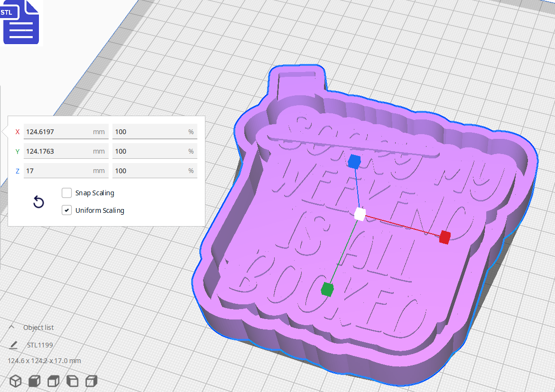Switch to left side view cube icon
Screen dimensions: 555x392
click(x=72, y=381)
